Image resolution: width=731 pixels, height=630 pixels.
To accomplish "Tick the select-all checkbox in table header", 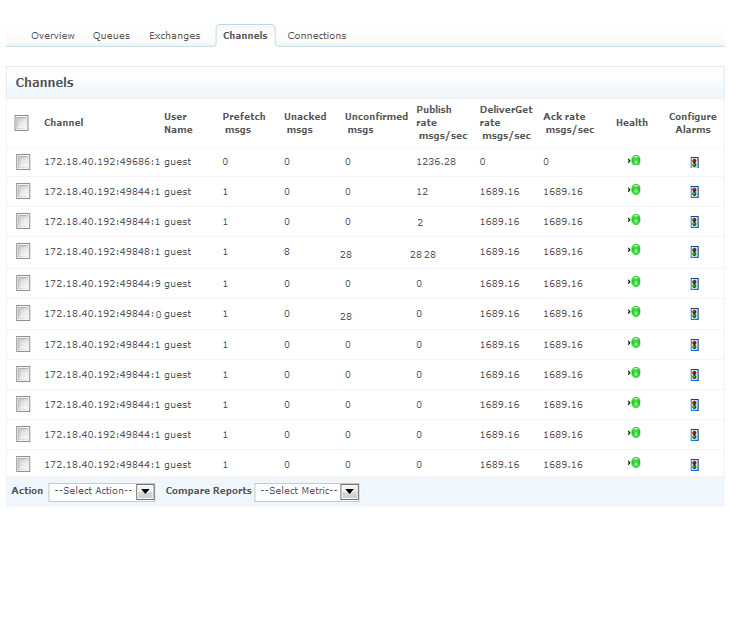I will 22,123.
